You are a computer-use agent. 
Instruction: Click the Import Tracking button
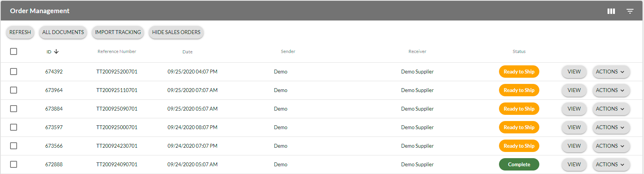point(118,32)
